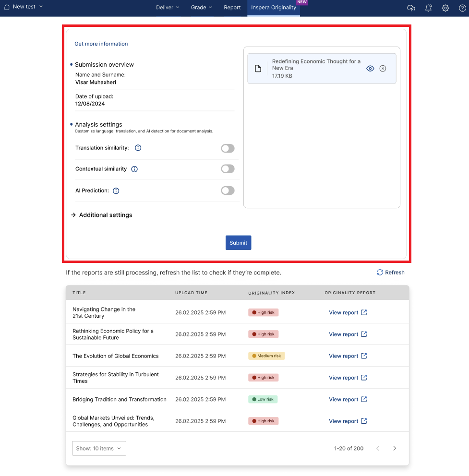
Task: View report for The Evolution of Global Economics
Action: 344,356
